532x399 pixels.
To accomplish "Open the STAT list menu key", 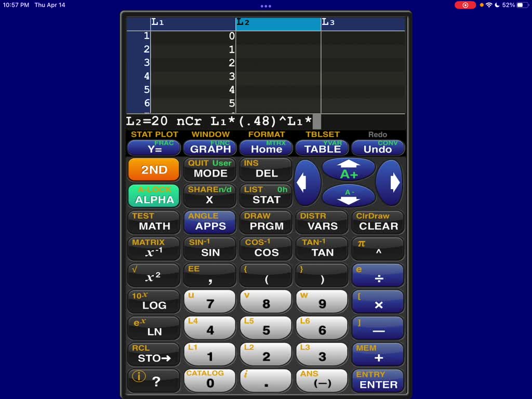I will pos(265,197).
